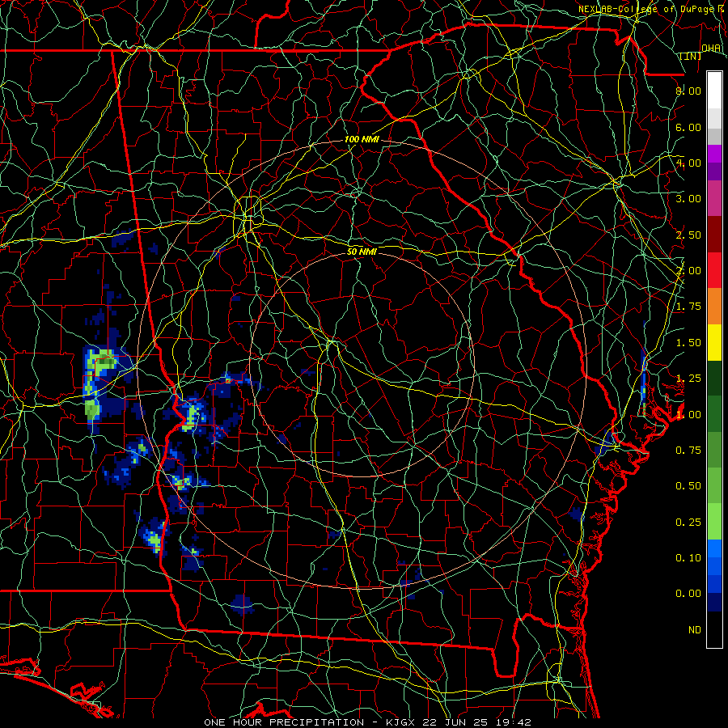Click the ND legend label
This screenshot has height=728, width=728.
[x=695, y=629]
